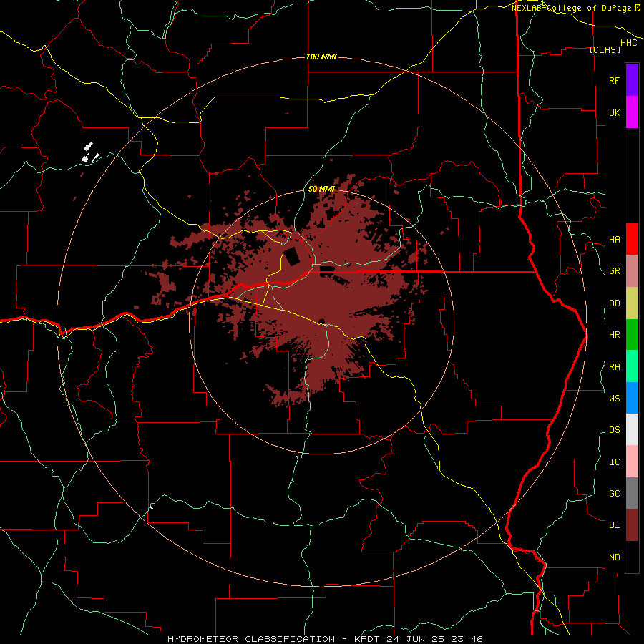Viewport: 644px width, 644px height.
Task: Click the ND legend label
Action: pyautogui.click(x=614, y=557)
